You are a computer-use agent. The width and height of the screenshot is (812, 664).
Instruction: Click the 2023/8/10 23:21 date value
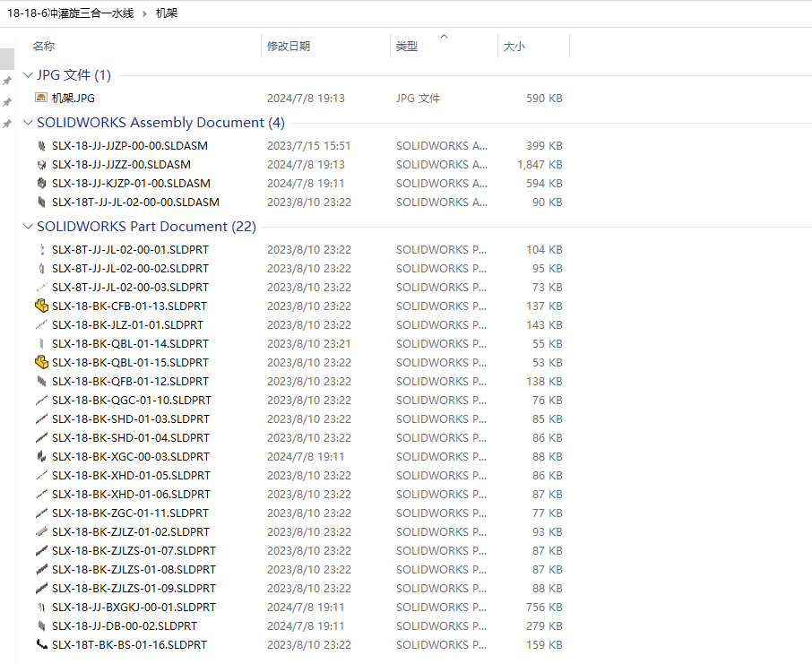pos(308,343)
